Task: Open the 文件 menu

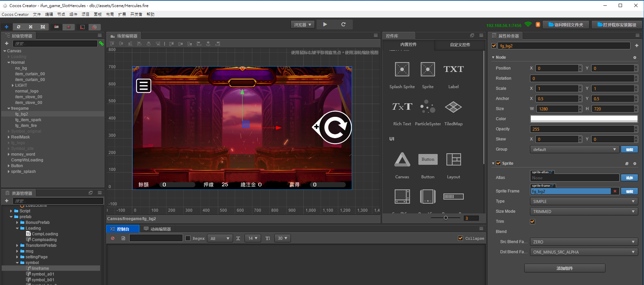Action: [37, 14]
